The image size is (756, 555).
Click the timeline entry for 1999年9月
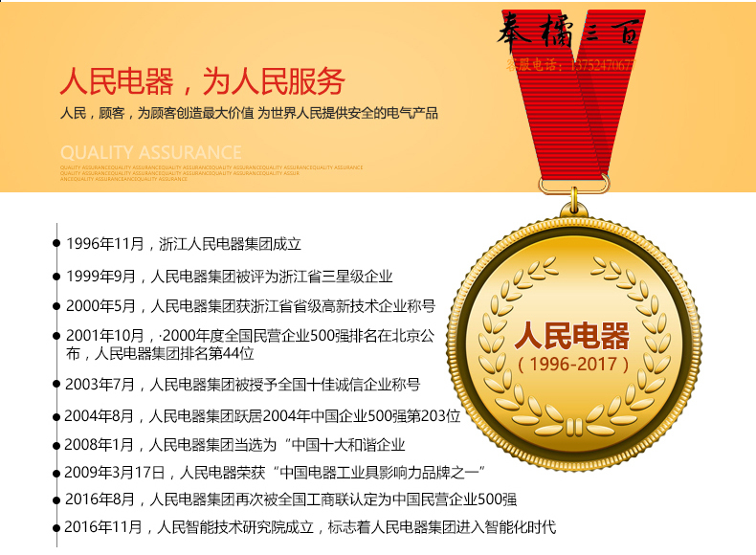click(229, 277)
